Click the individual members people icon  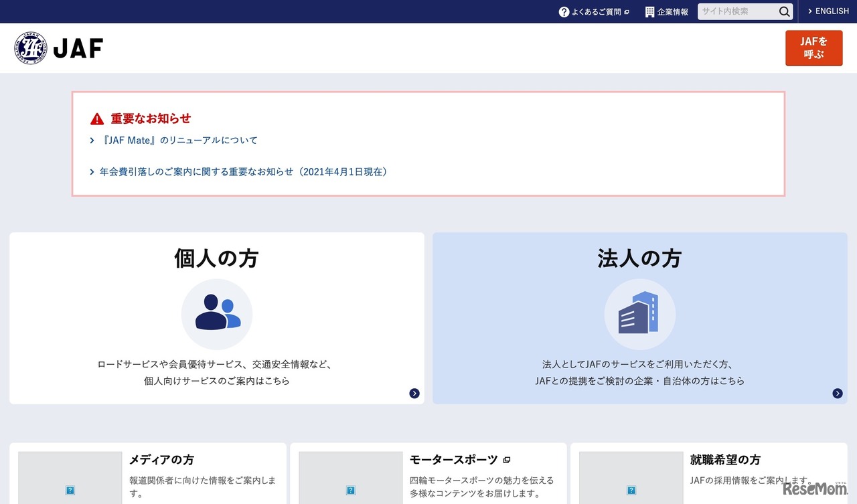[217, 313]
